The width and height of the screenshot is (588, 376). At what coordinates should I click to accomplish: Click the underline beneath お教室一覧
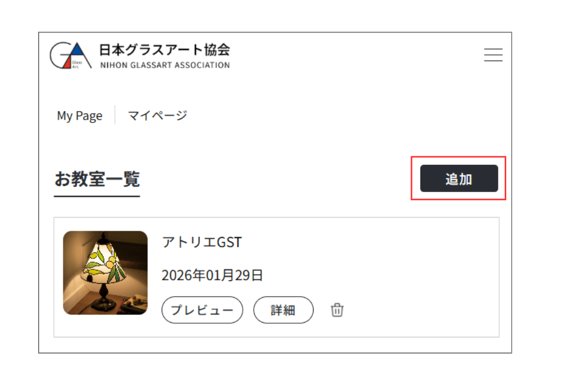click(x=97, y=196)
